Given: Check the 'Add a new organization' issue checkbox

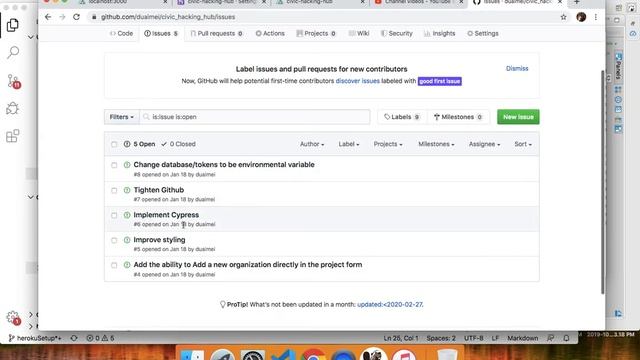Looking at the screenshot, I should [114, 265].
